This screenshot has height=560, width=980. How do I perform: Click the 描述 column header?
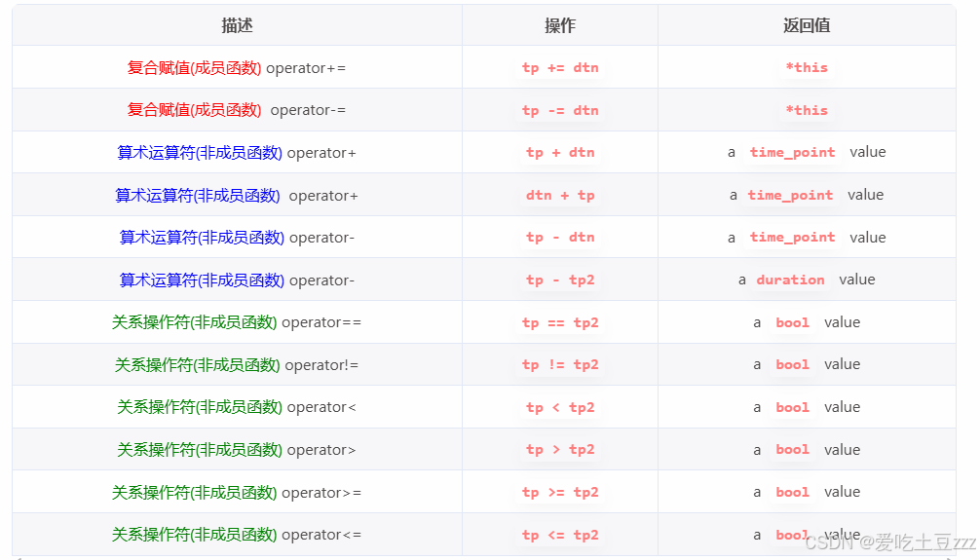pos(237,25)
